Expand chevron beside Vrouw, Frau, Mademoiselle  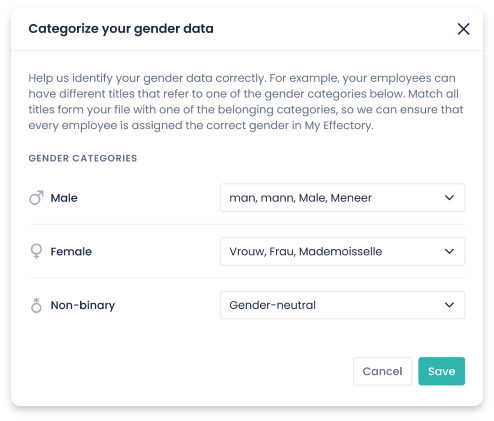tap(449, 251)
